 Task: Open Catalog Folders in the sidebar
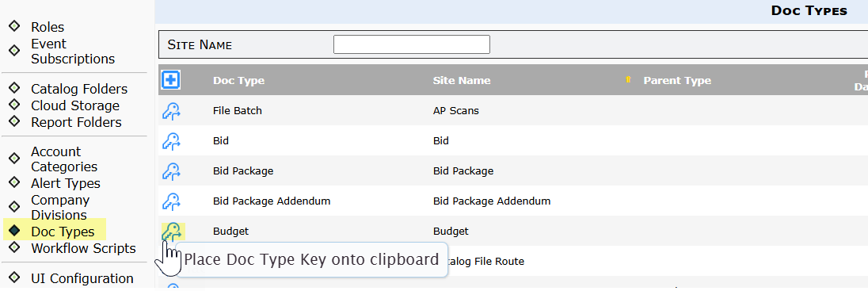pos(79,90)
